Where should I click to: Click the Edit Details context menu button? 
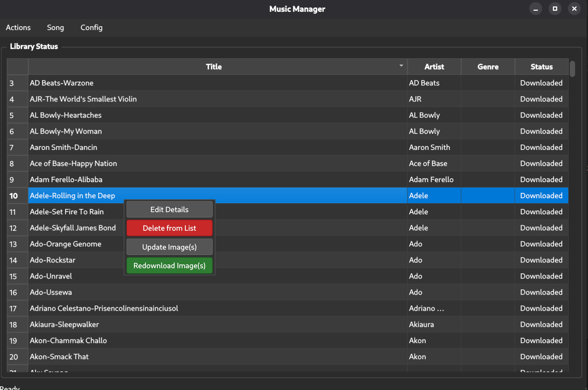click(x=169, y=210)
